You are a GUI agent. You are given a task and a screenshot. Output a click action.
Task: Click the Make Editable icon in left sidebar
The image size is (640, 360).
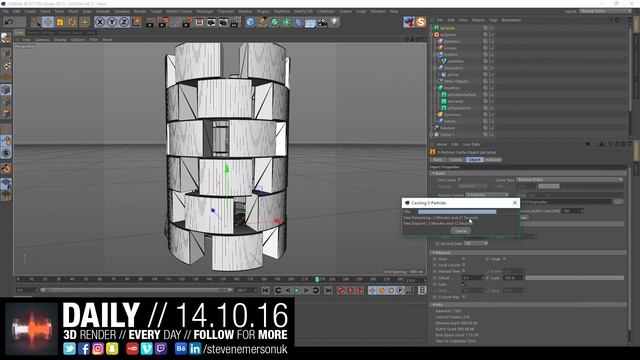tap(6, 38)
